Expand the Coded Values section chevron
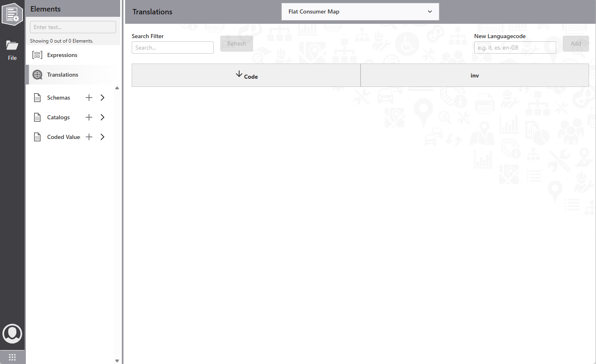Image resolution: width=596 pixels, height=364 pixels. click(102, 137)
